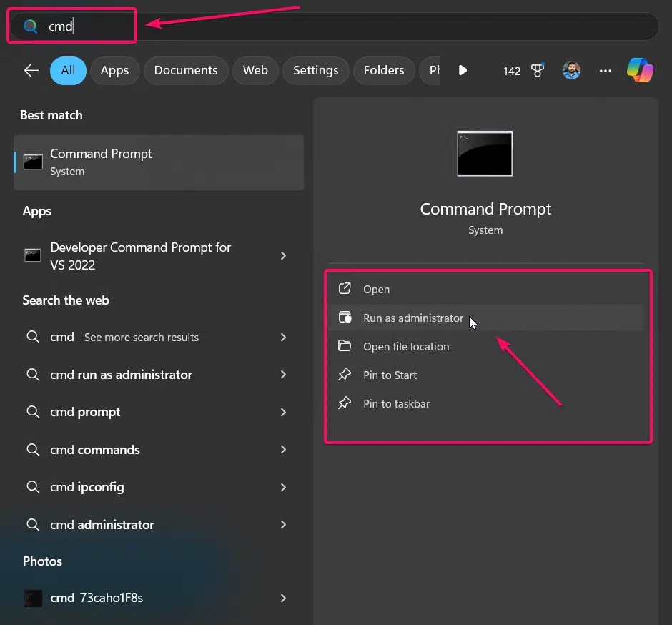Click the Open file location folder icon
This screenshot has height=625, width=672.
click(x=345, y=345)
